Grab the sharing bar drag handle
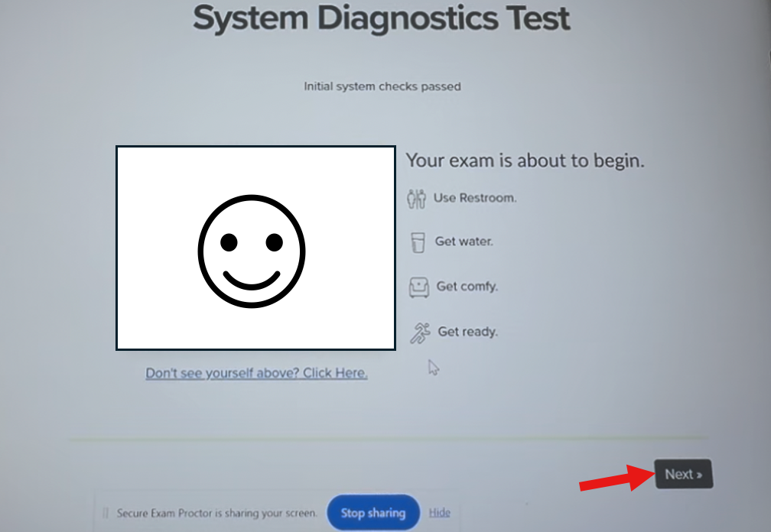This screenshot has width=771, height=532. point(106,513)
